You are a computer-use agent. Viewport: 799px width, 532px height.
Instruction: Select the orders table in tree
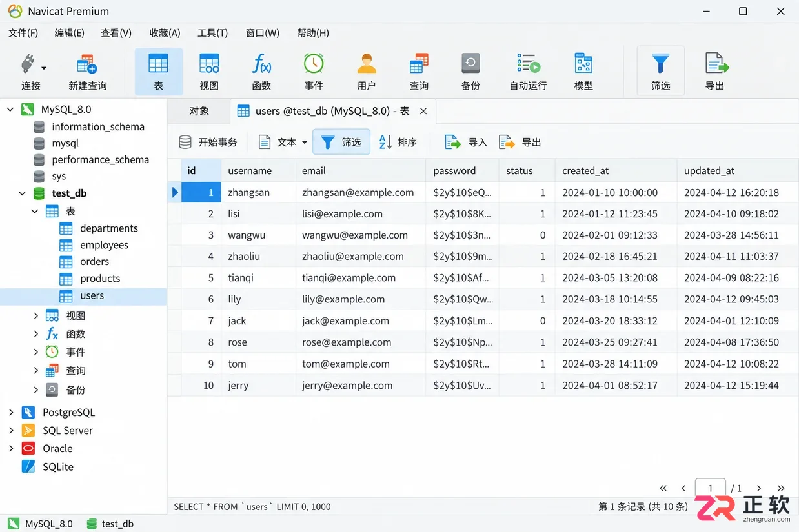pyautogui.click(x=94, y=261)
